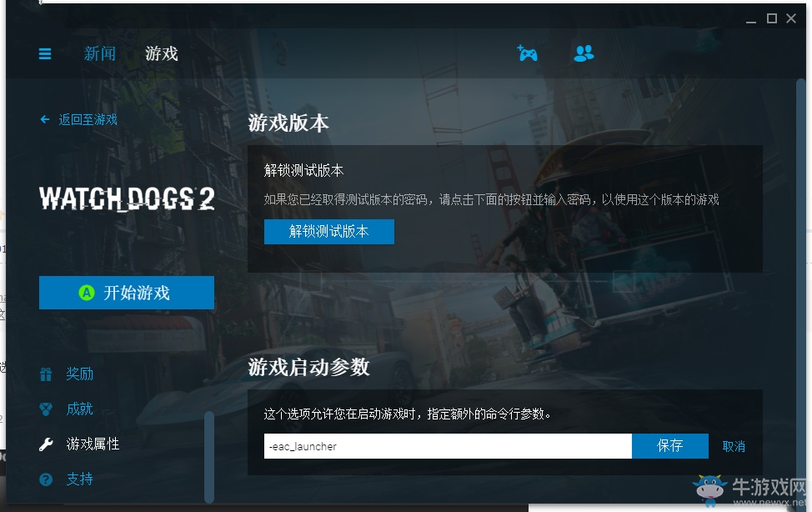Switch to the 新闻 tab
The height and width of the screenshot is (512, 812).
pos(100,53)
